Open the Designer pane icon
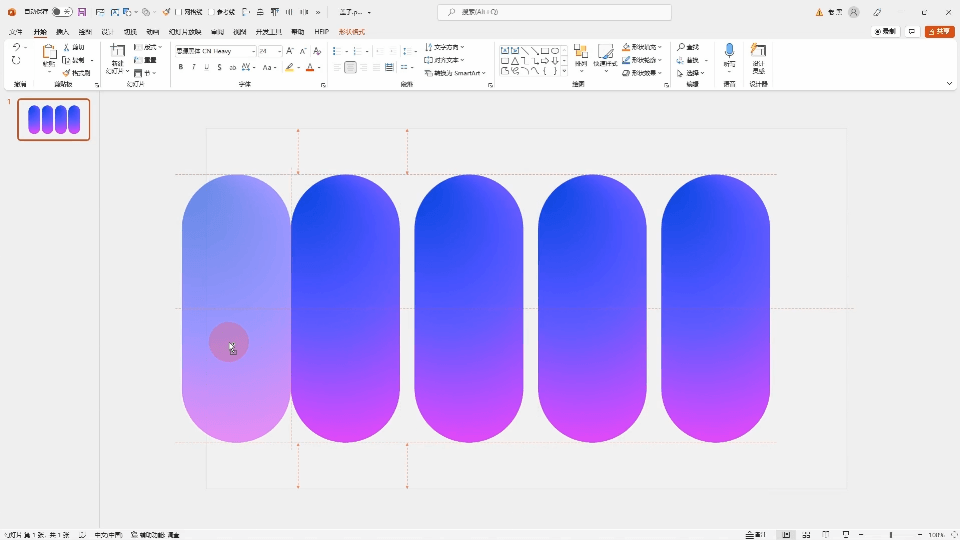This screenshot has height=540, width=960. (758, 53)
